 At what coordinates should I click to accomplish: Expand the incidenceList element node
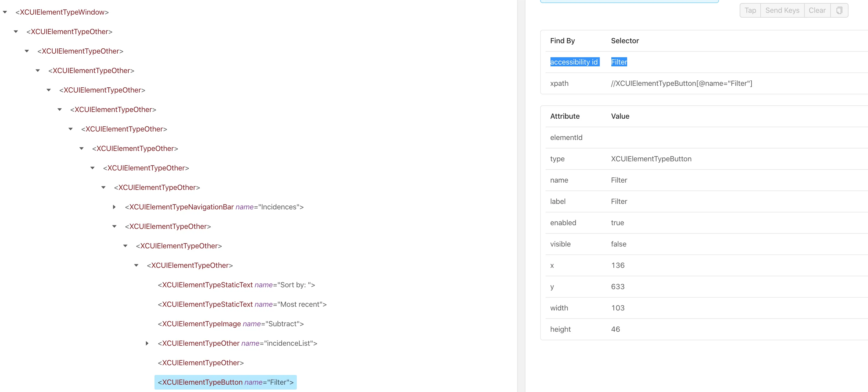147,343
